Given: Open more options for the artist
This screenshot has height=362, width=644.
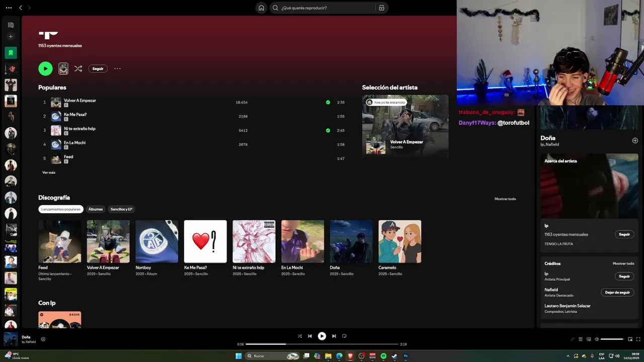Looking at the screenshot, I should coord(117,68).
